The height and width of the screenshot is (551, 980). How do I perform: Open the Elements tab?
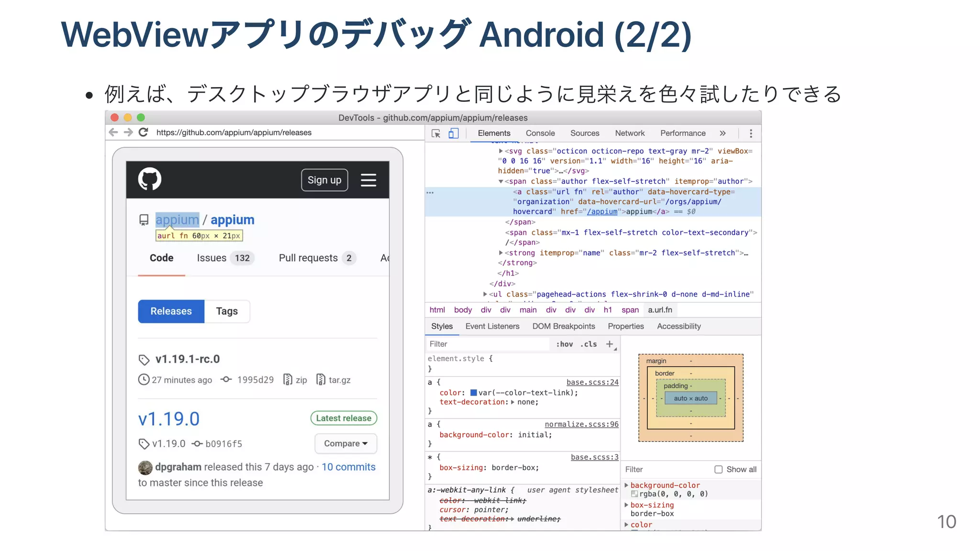[x=494, y=133]
